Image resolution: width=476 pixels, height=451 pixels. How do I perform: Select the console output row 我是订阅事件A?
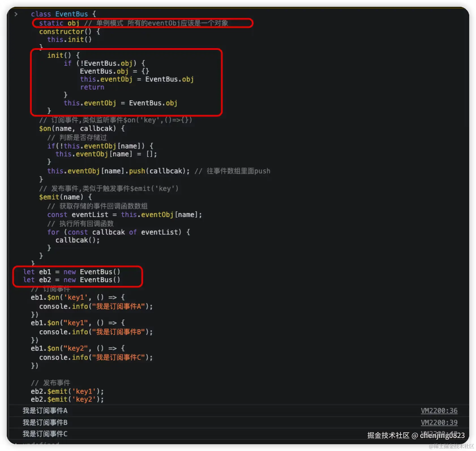(x=239, y=411)
